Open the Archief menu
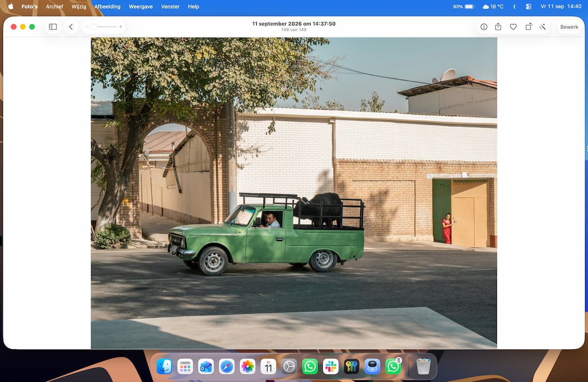 (54, 6)
